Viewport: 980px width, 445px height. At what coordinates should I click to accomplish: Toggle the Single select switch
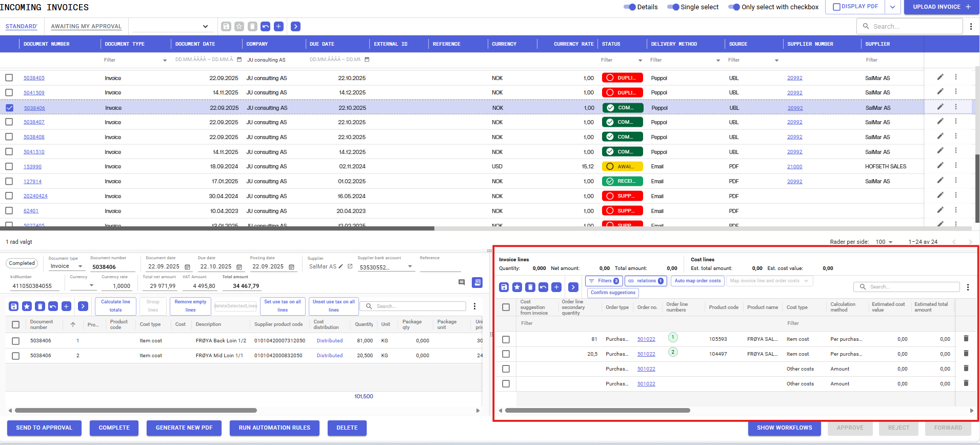tap(673, 7)
